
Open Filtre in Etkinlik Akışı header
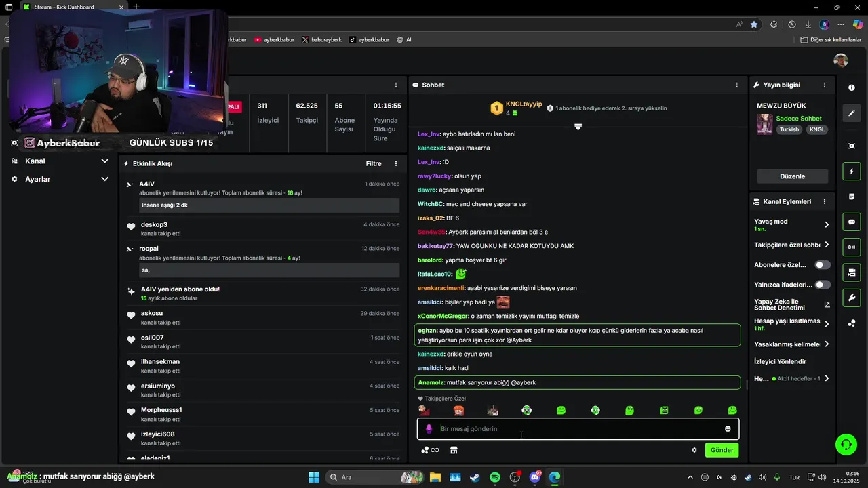374,163
